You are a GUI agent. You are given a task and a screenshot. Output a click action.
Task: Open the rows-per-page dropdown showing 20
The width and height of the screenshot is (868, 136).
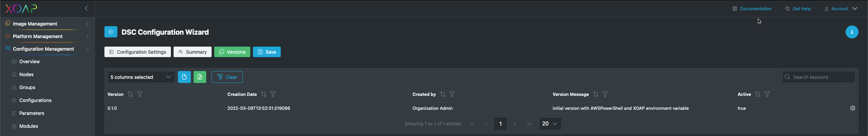coord(550,124)
